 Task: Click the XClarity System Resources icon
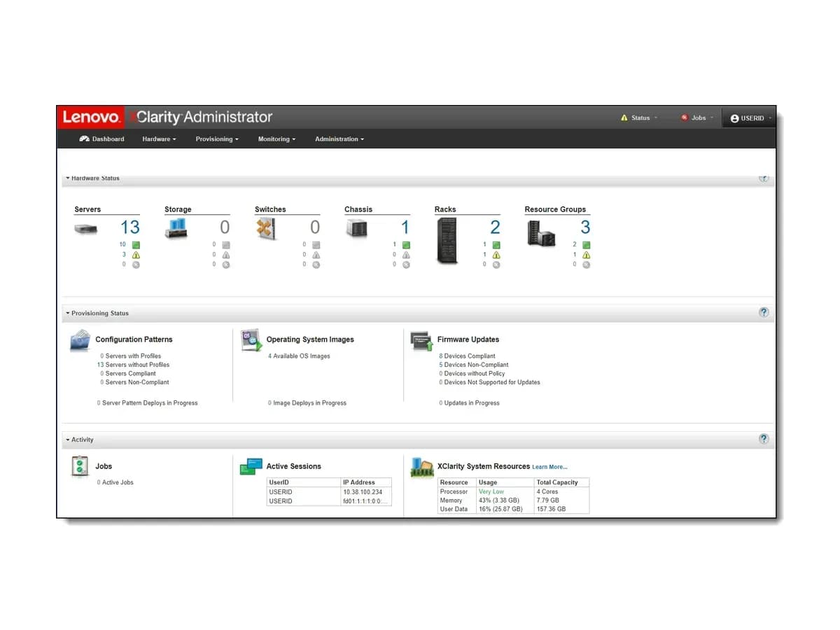pyautogui.click(x=422, y=468)
